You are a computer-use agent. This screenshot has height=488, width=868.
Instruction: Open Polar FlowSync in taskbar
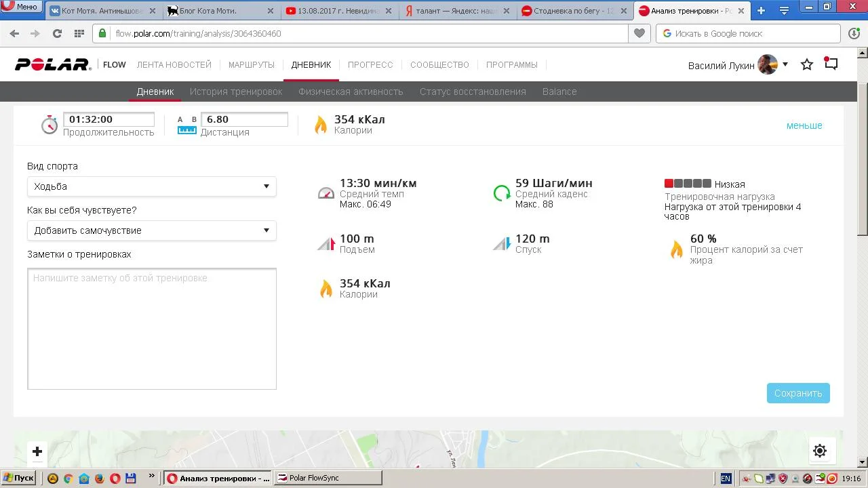pyautogui.click(x=328, y=478)
